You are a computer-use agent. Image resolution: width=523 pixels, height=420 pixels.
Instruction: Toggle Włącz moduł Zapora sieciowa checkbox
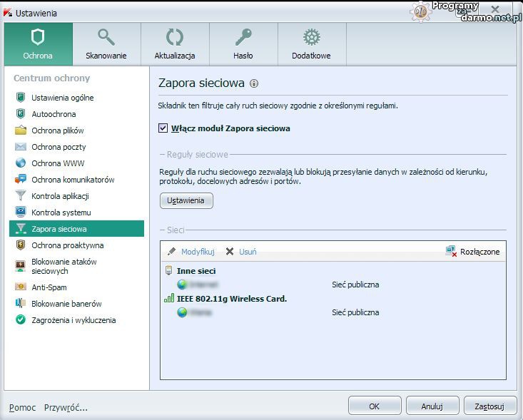pyautogui.click(x=163, y=128)
